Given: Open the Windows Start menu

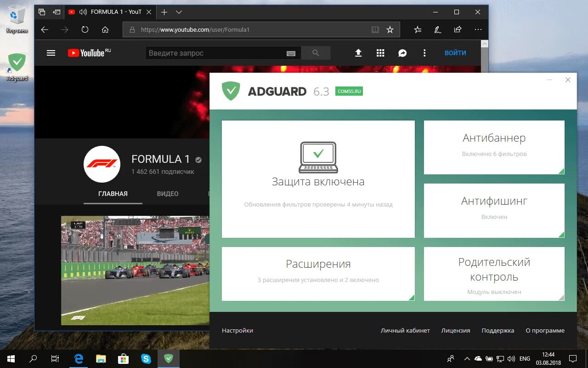Looking at the screenshot, I should 11,359.
